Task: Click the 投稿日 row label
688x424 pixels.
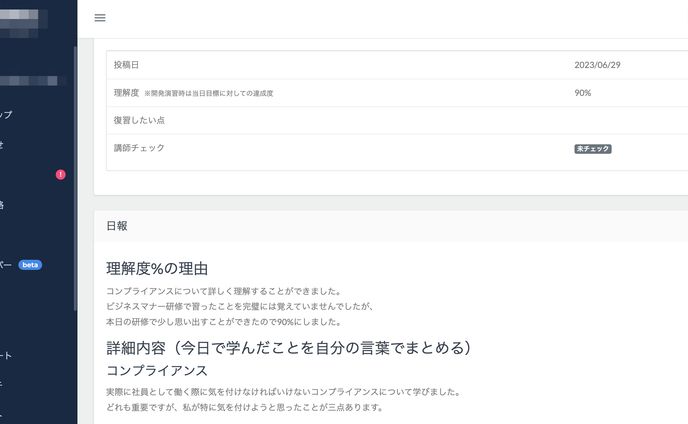Action: [126, 65]
